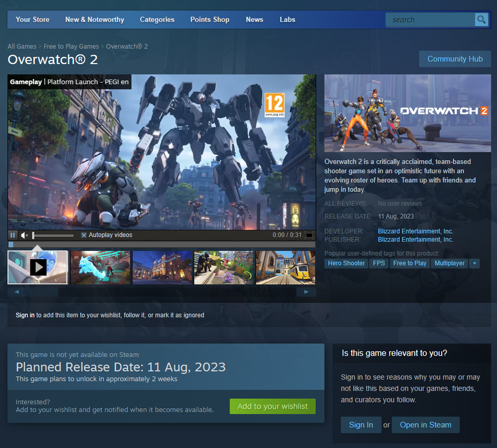Navigate to the Free to Play Games breadcrumb
This screenshot has height=448, width=497.
(x=71, y=46)
